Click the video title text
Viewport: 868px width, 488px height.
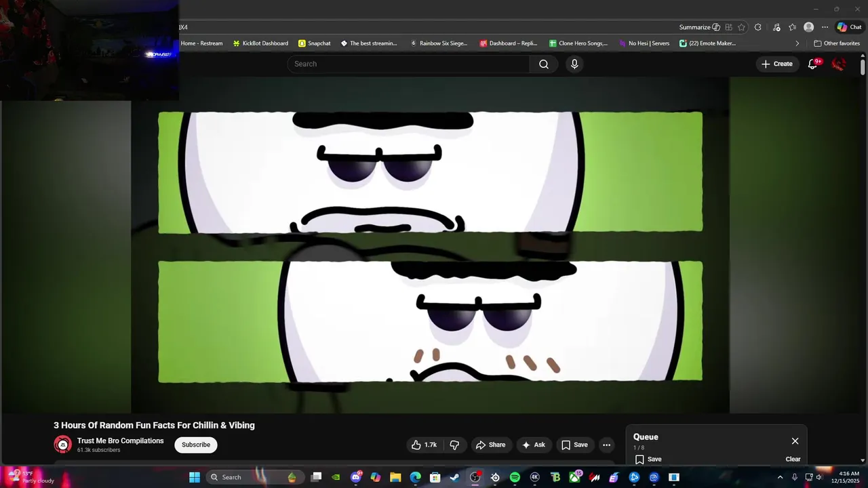point(155,425)
